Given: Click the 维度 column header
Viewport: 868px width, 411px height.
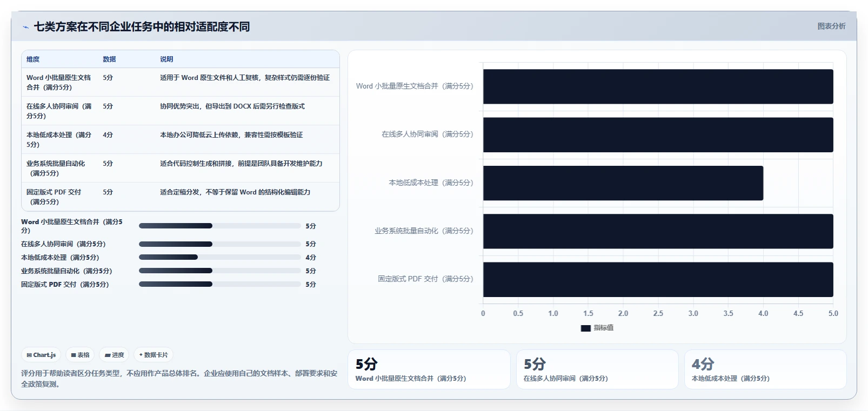Looking at the screenshot, I should point(33,59).
